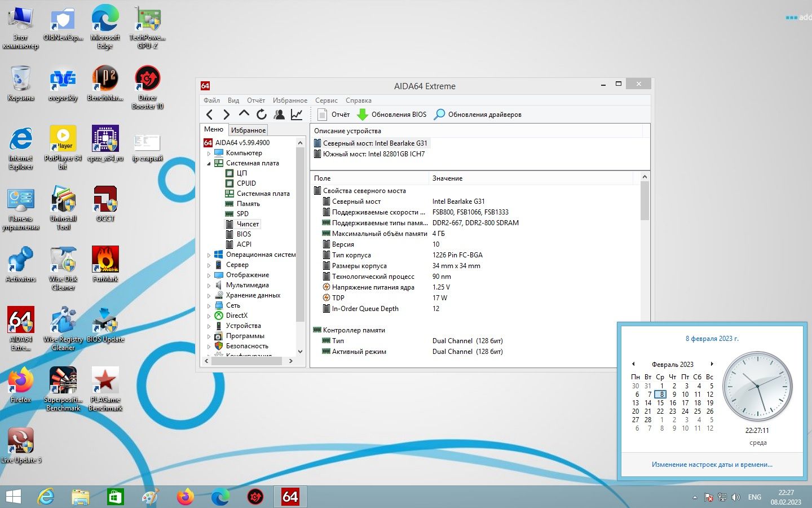Open the user icon in AIDA64 toolbar
This screenshot has width=812, height=508.
(x=279, y=115)
